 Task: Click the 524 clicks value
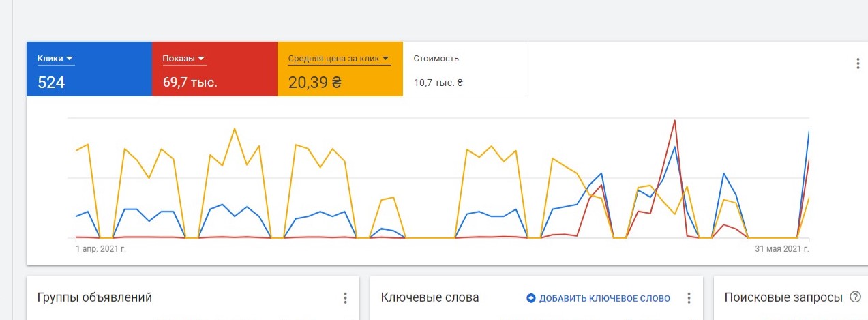(51, 83)
